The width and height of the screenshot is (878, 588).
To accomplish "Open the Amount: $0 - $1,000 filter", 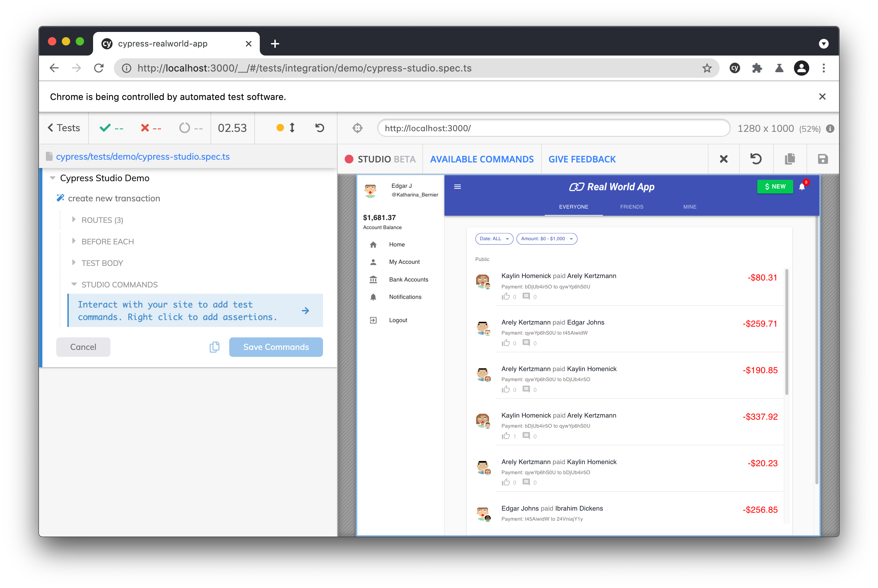I will pos(546,239).
